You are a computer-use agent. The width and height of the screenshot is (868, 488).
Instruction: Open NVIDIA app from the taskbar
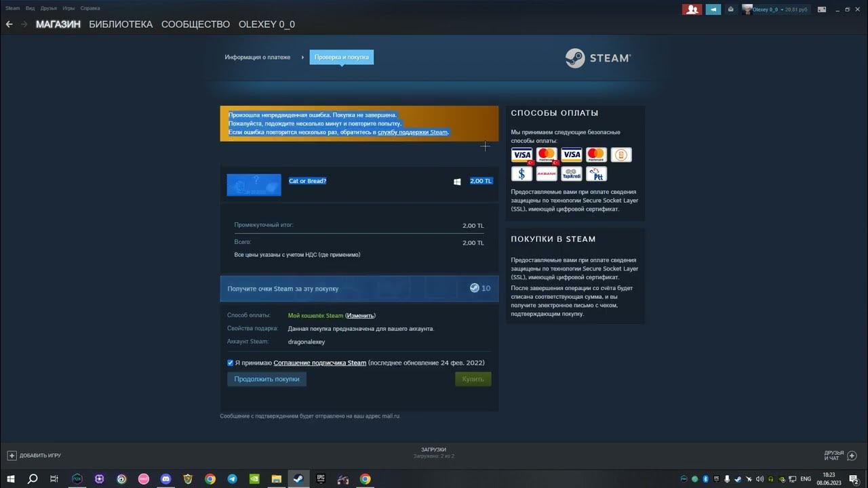[x=254, y=479]
